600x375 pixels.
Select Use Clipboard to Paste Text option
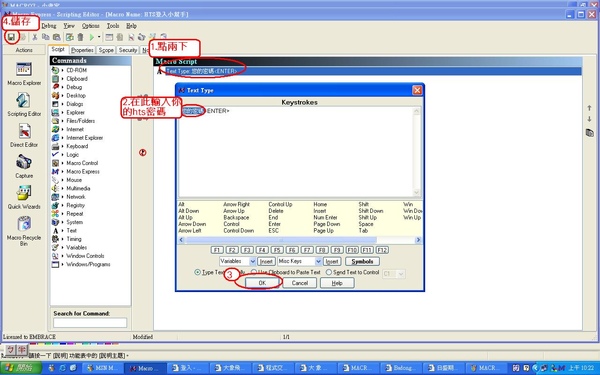254,272
